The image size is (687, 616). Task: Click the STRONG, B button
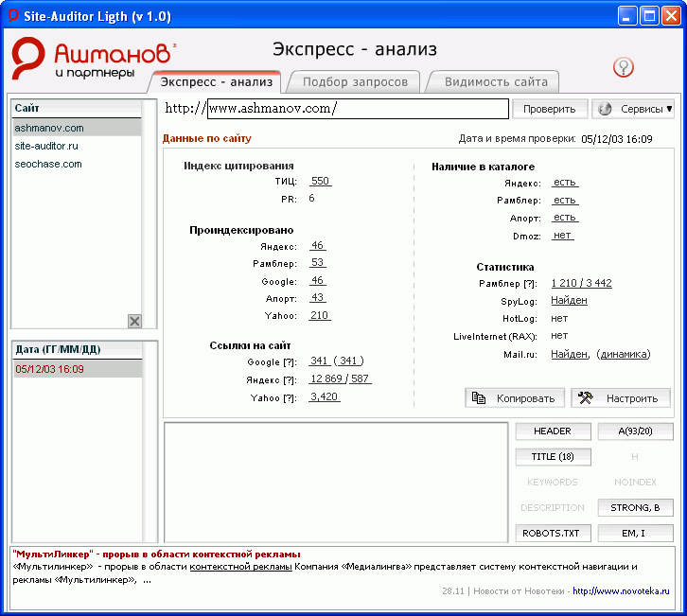click(x=635, y=507)
